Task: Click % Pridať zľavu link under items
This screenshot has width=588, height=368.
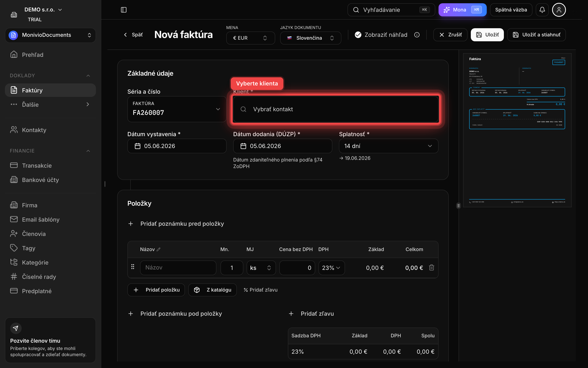Action: (261, 290)
